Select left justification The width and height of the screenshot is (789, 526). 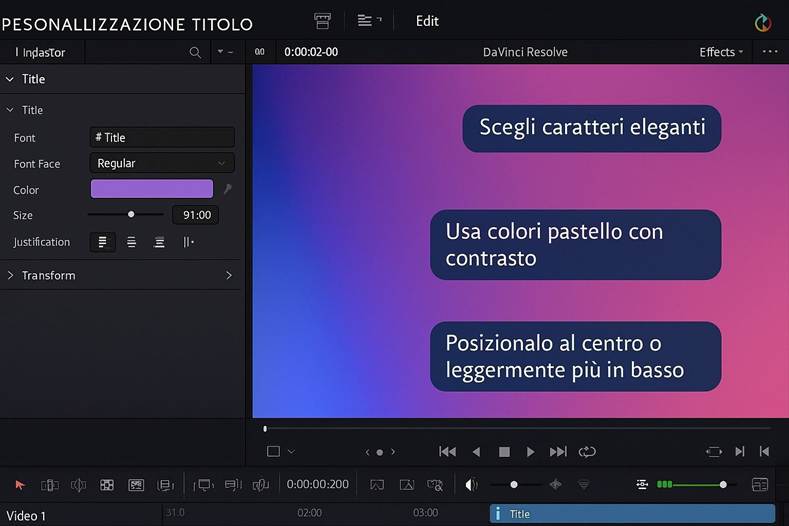pyautogui.click(x=103, y=242)
